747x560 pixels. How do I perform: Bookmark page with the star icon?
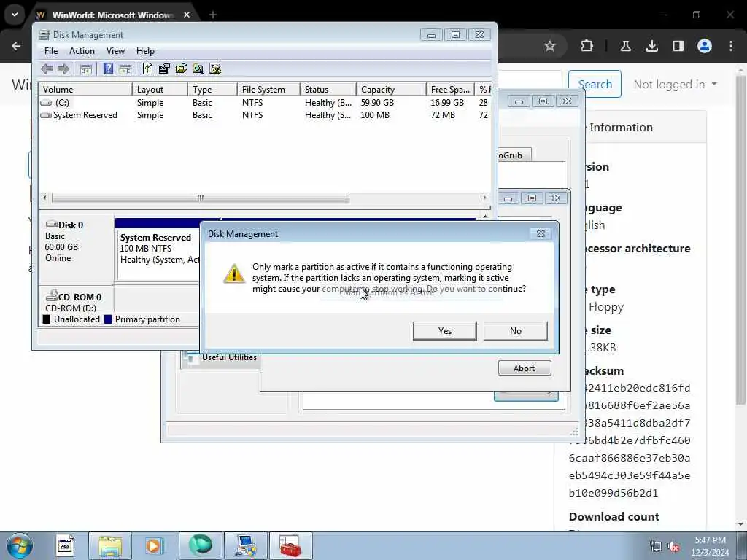point(550,46)
